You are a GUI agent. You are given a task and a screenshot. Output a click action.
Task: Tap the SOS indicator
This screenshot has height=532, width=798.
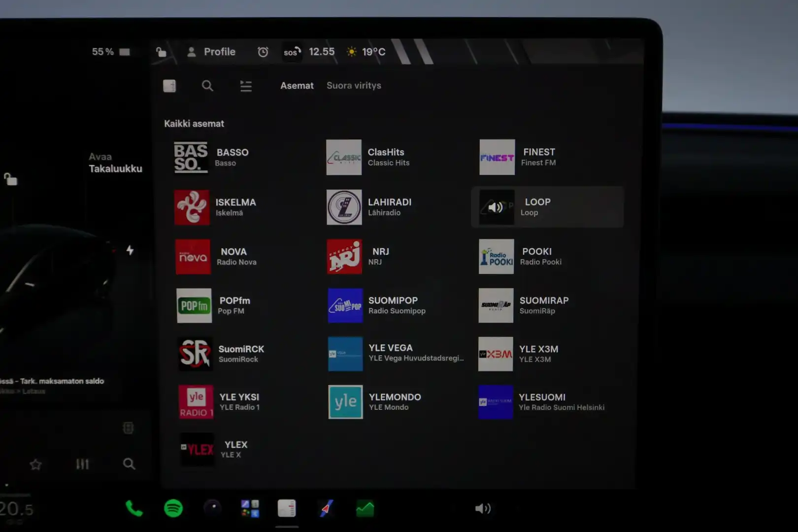tap(292, 52)
